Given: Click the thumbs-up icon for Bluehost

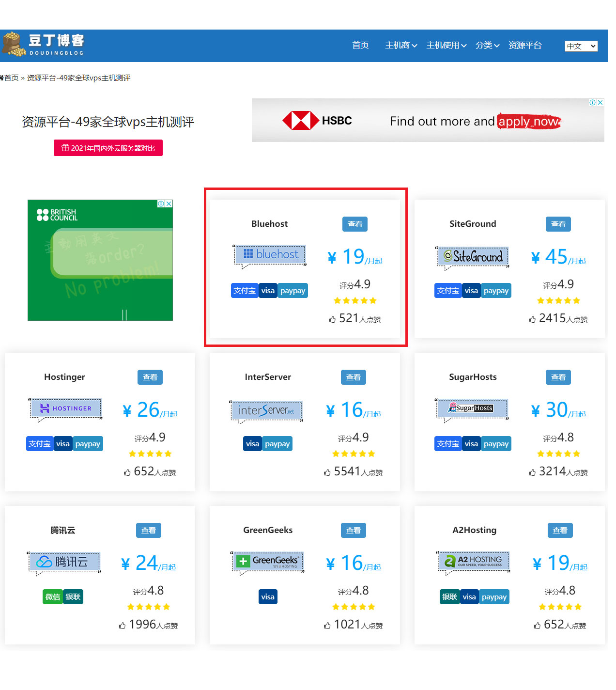Looking at the screenshot, I should [332, 319].
